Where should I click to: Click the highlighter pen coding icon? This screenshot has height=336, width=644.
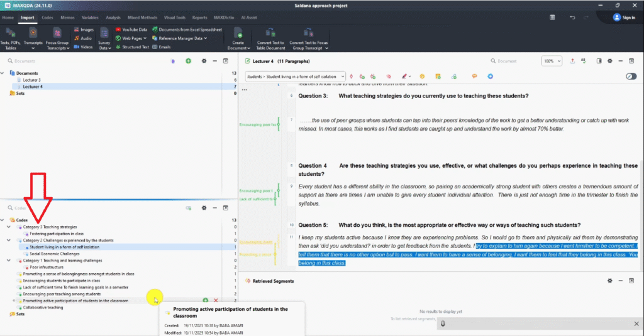pyautogui.click(x=404, y=77)
